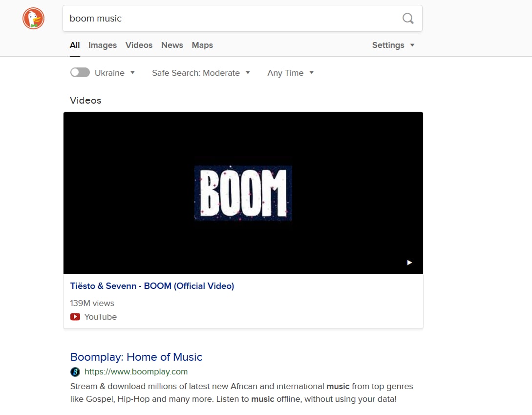Open the Any Time filter dropdown
The image size is (532, 415).
coord(291,73)
